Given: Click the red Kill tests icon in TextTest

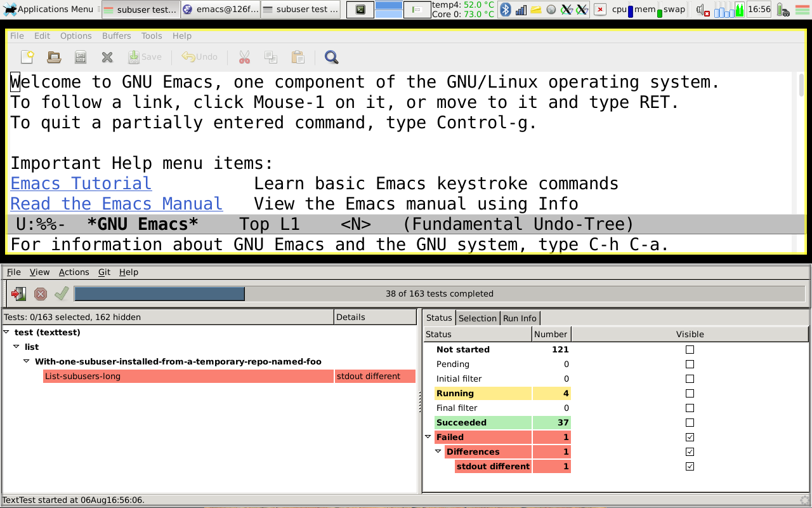Looking at the screenshot, I should point(41,293).
